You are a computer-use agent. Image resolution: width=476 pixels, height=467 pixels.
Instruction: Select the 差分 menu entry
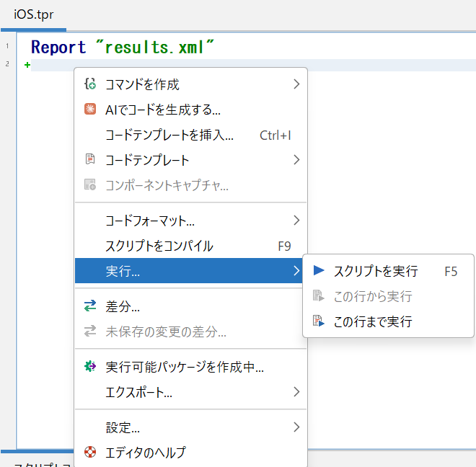click(x=190, y=306)
